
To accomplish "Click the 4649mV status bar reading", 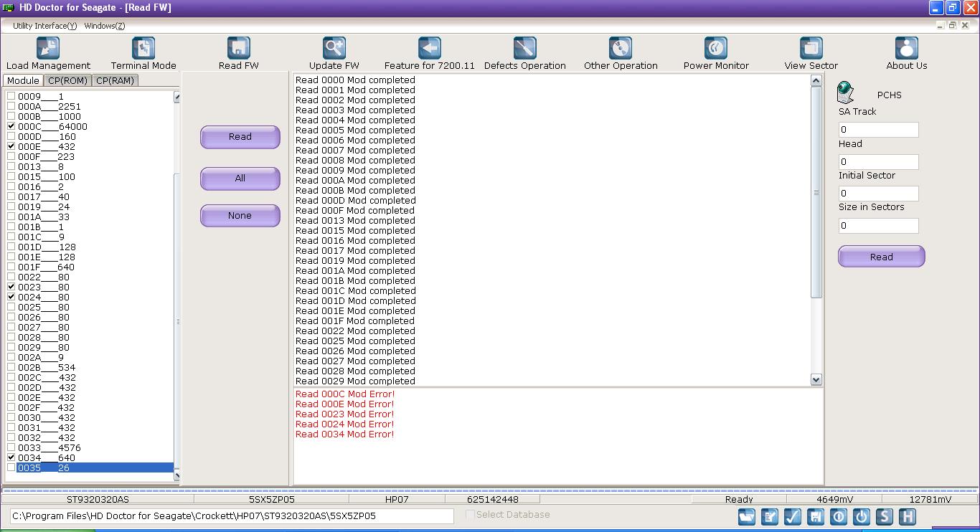I will tap(835, 499).
